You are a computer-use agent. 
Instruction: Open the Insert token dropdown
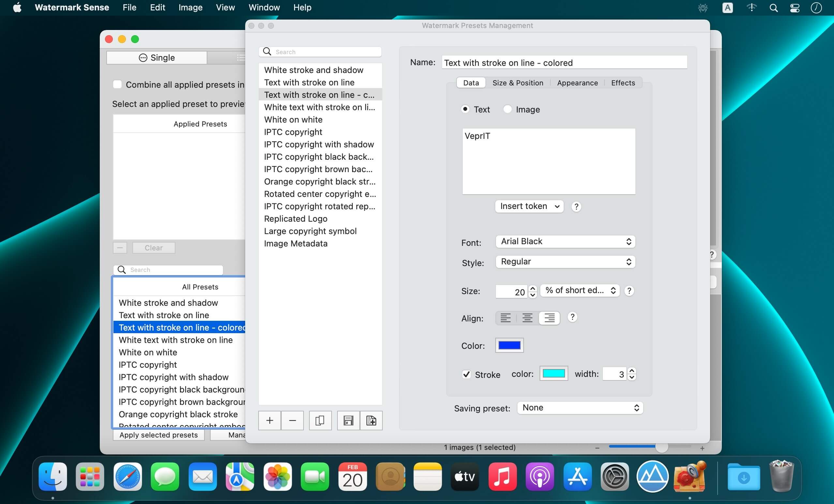[x=529, y=206]
